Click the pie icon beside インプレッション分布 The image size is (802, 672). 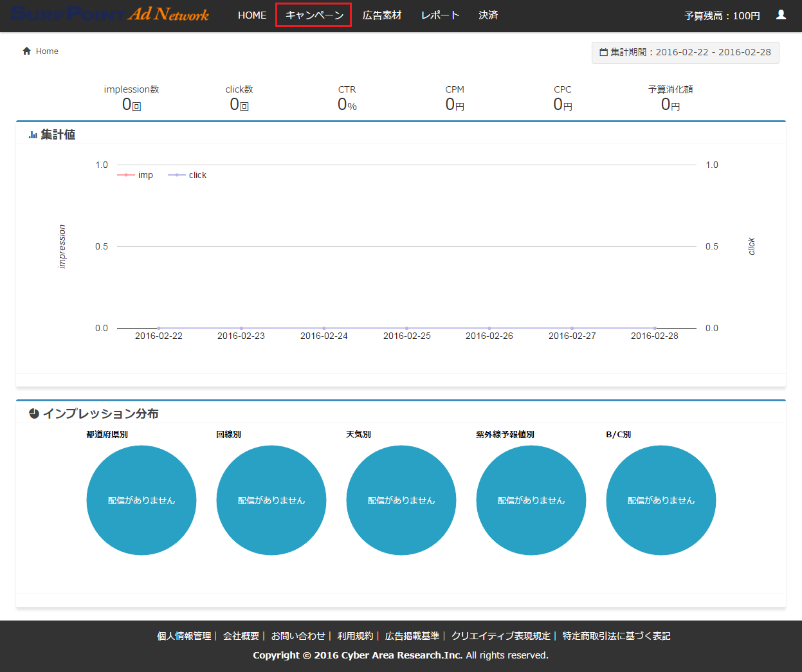point(34,413)
